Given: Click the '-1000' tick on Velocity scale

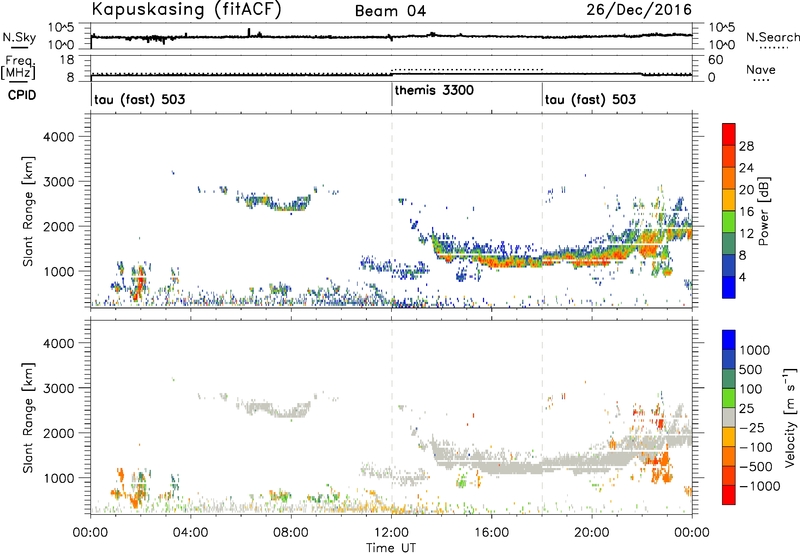Looking at the screenshot, I should tap(760, 486).
